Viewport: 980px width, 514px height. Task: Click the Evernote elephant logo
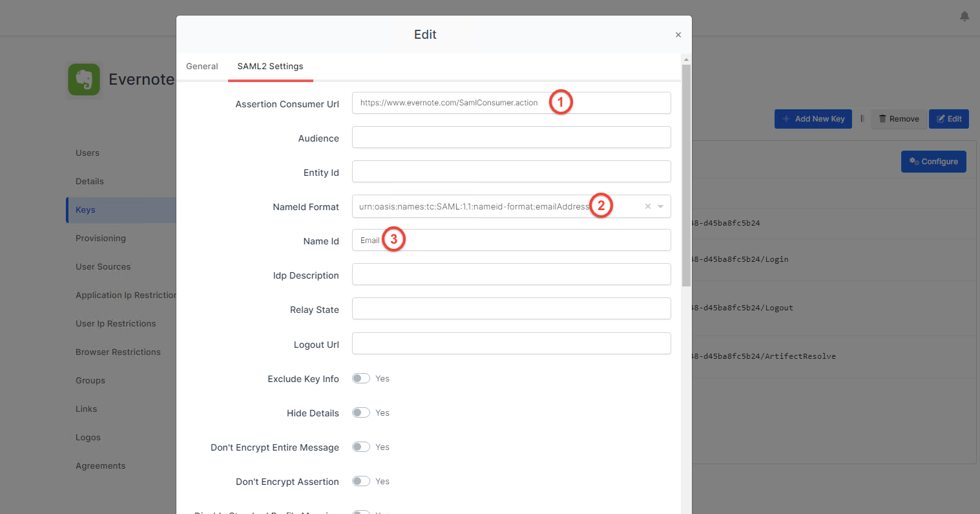point(84,80)
